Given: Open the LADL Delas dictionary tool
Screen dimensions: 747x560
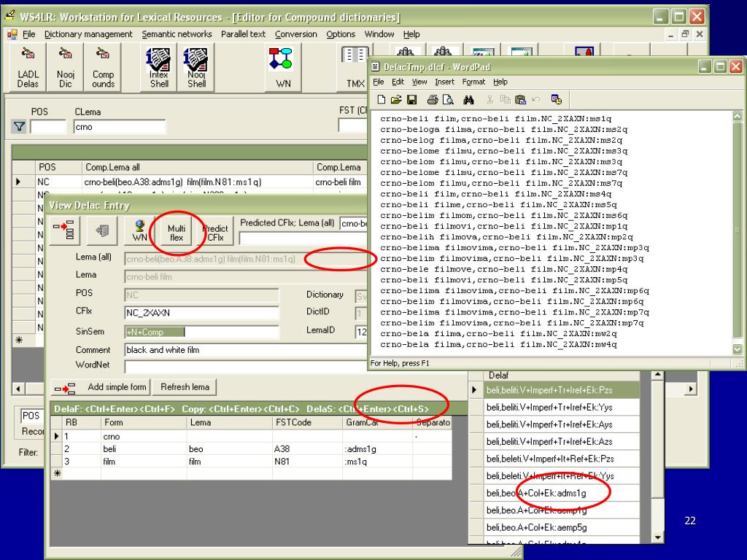Looking at the screenshot, I should (28, 67).
